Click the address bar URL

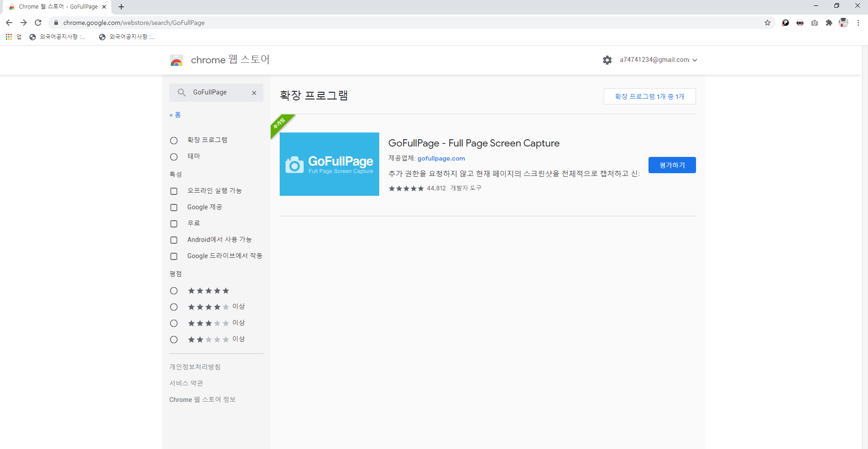[x=134, y=23]
